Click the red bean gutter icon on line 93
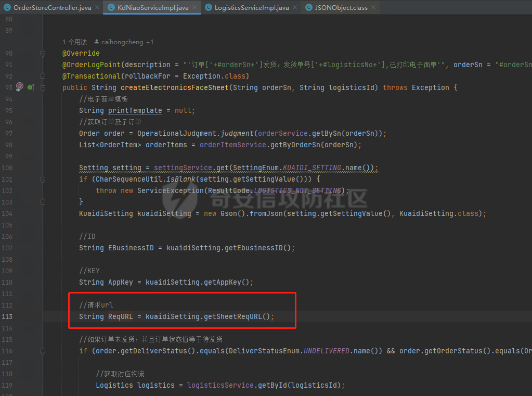 pos(20,87)
